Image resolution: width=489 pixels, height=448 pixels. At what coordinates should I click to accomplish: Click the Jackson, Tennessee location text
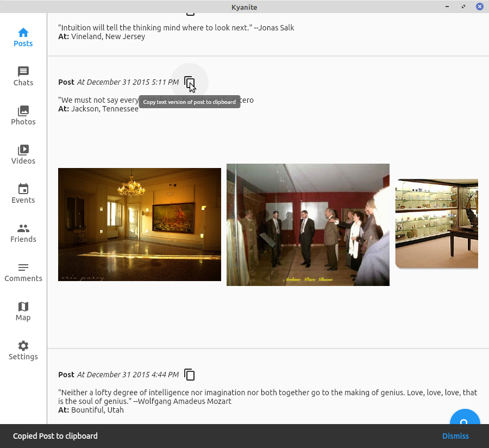point(104,109)
